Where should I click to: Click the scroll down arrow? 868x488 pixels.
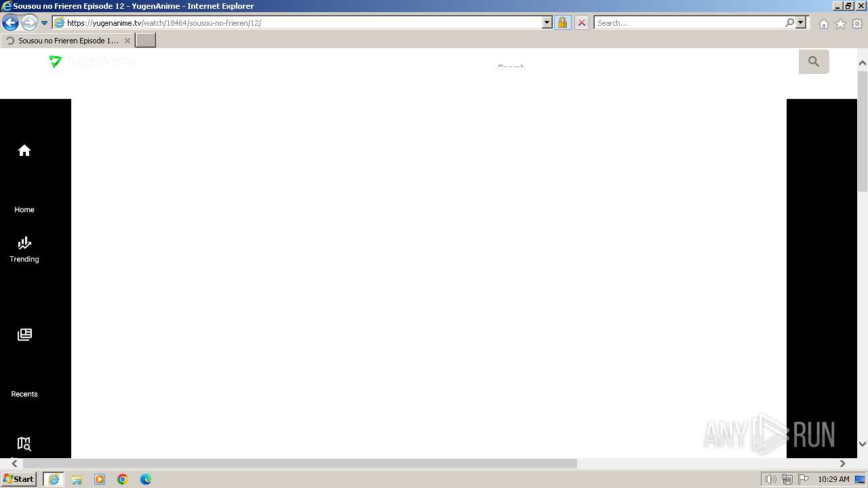click(x=863, y=444)
